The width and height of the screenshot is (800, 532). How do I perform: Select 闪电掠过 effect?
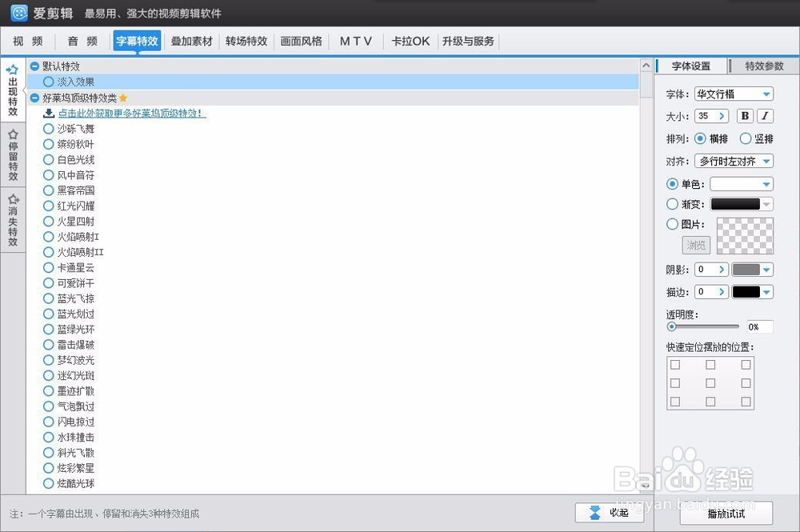click(49, 422)
